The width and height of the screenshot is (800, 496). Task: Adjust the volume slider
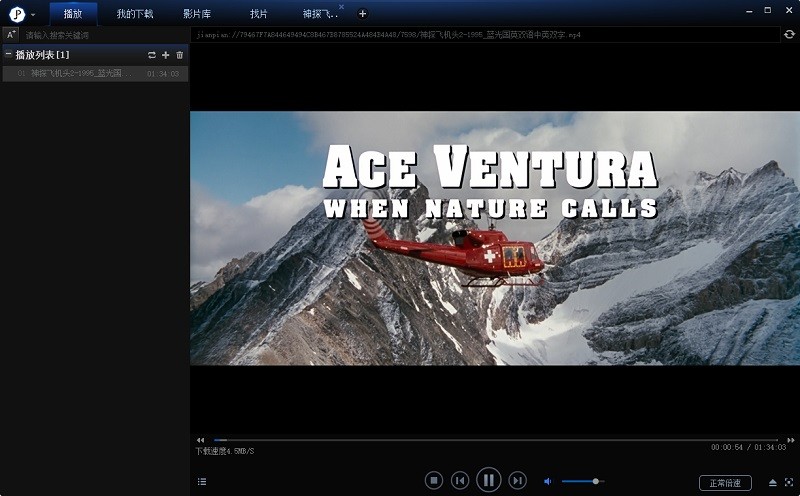tap(582, 481)
